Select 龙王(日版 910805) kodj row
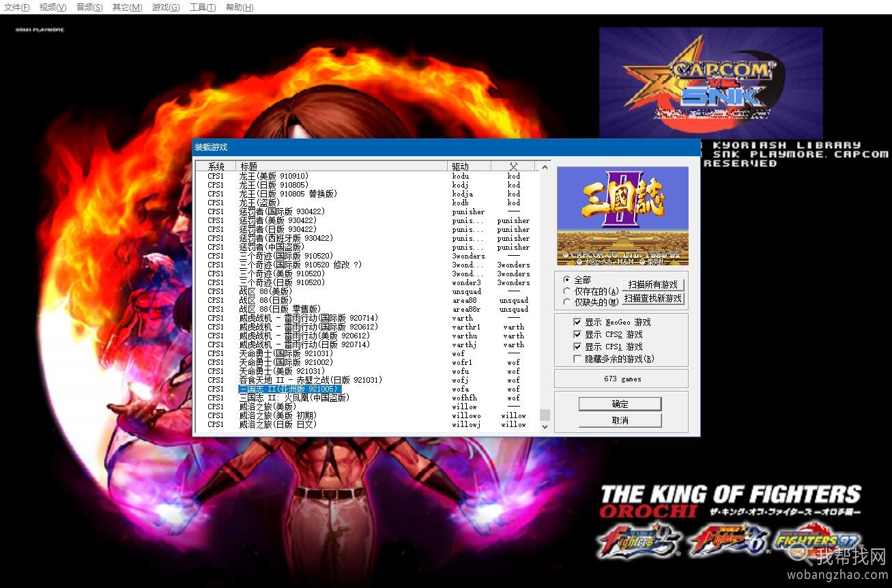Viewport: 892px width, 588px height. click(x=367, y=185)
